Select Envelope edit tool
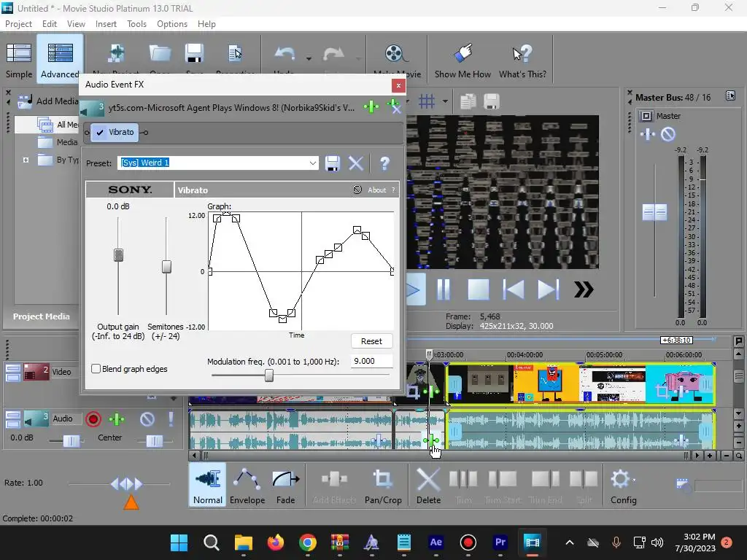Screen dimensions: 747x560 [247, 485]
